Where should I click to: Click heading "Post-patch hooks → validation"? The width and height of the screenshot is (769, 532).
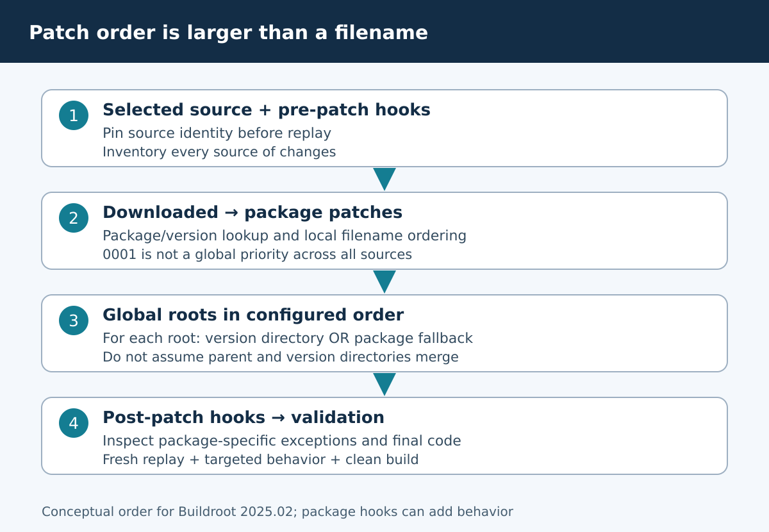coord(244,418)
